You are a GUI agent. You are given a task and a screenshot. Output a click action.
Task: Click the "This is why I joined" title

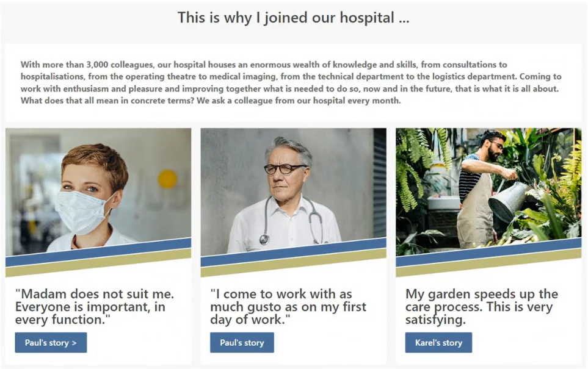pyautogui.click(x=293, y=18)
